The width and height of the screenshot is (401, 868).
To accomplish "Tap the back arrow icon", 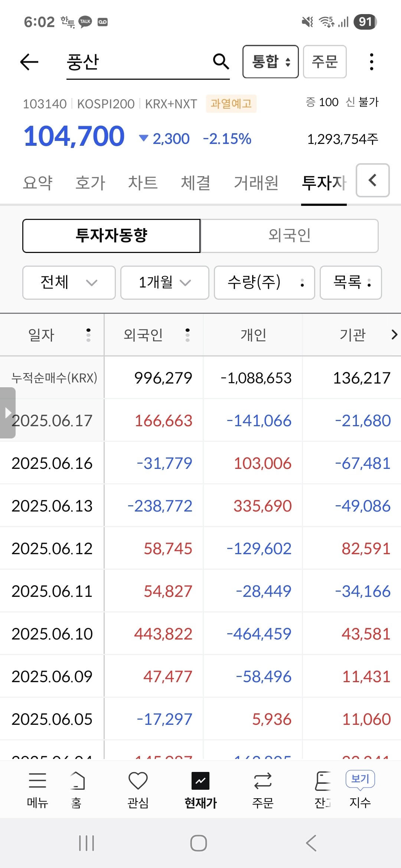I will pyautogui.click(x=29, y=62).
